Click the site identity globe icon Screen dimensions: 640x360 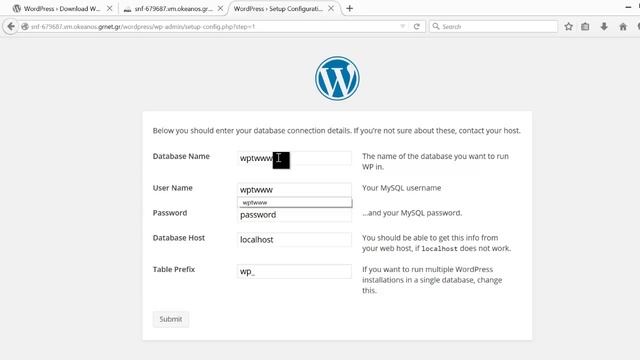[25, 27]
